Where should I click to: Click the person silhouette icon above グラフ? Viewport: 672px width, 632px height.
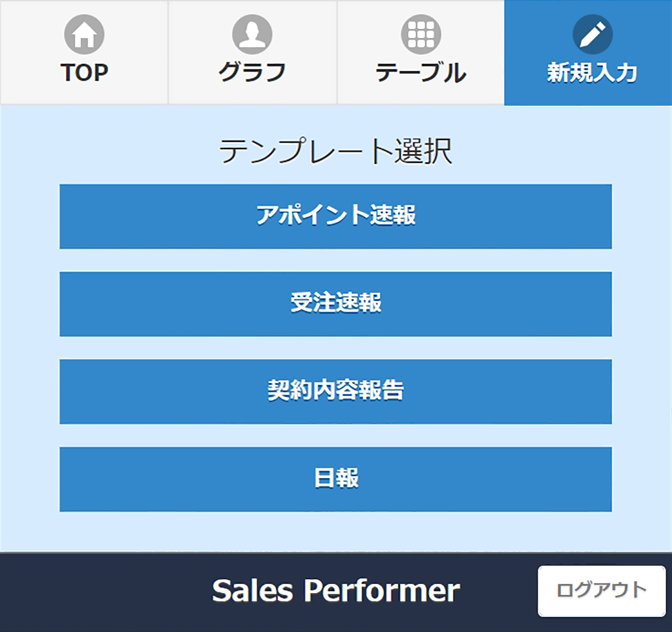[x=252, y=35]
